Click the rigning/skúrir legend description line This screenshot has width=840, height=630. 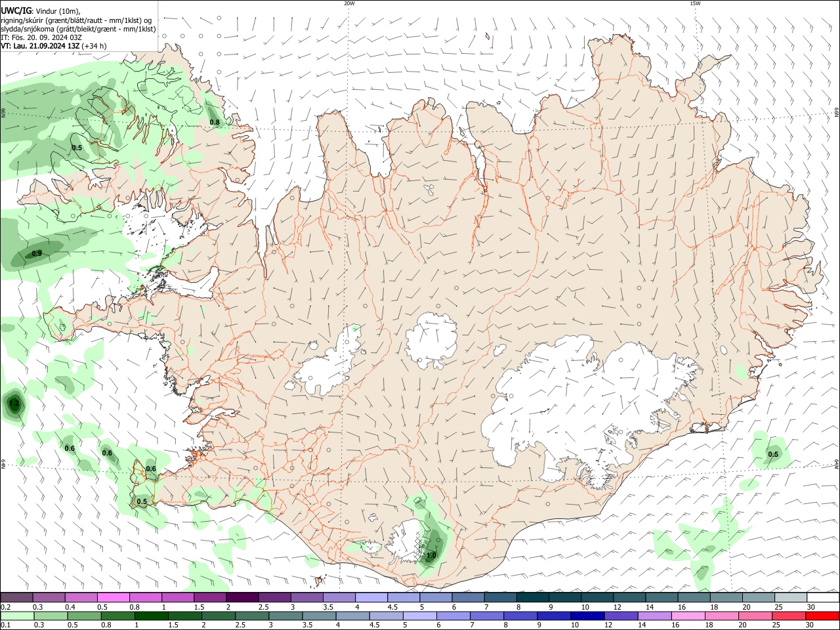click(76, 20)
